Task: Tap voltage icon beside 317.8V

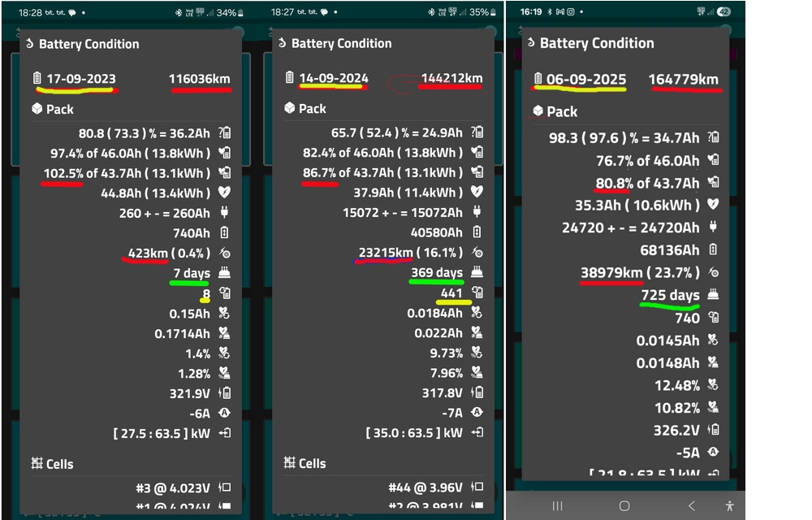Action: pyautogui.click(x=477, y=392)
